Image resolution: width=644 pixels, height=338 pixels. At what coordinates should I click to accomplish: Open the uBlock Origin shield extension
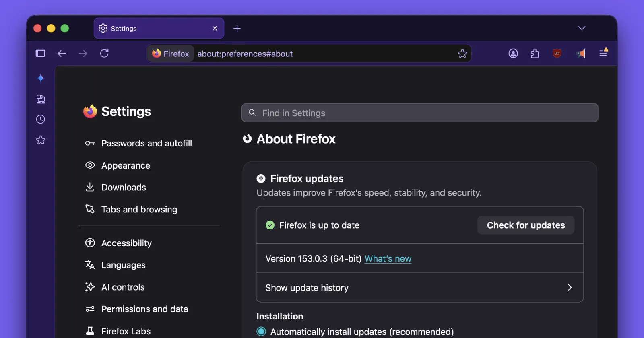[557, 54]
